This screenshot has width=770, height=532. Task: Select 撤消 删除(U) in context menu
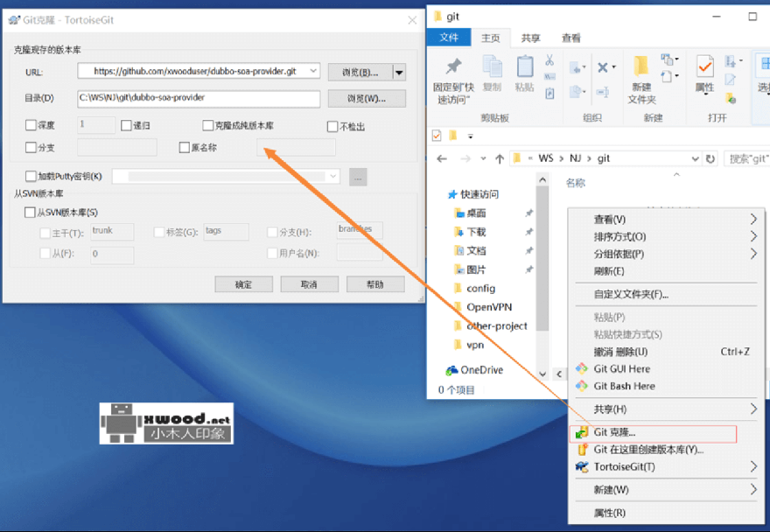click(x=664, y=352)
